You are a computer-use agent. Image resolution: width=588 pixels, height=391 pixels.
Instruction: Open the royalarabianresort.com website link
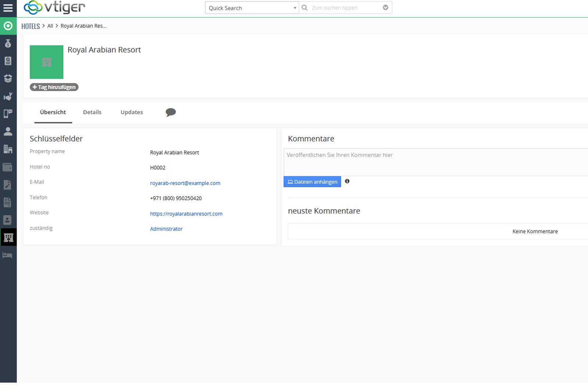point(186,214)
